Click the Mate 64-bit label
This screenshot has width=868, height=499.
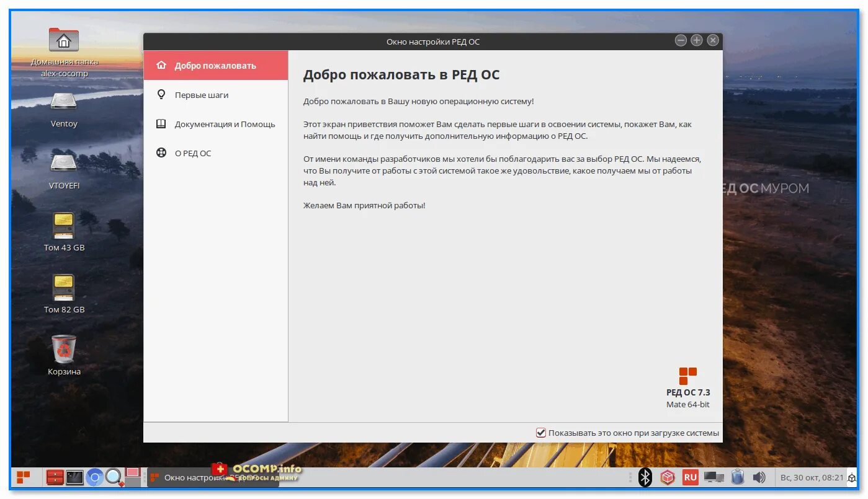tap(688, 404)
